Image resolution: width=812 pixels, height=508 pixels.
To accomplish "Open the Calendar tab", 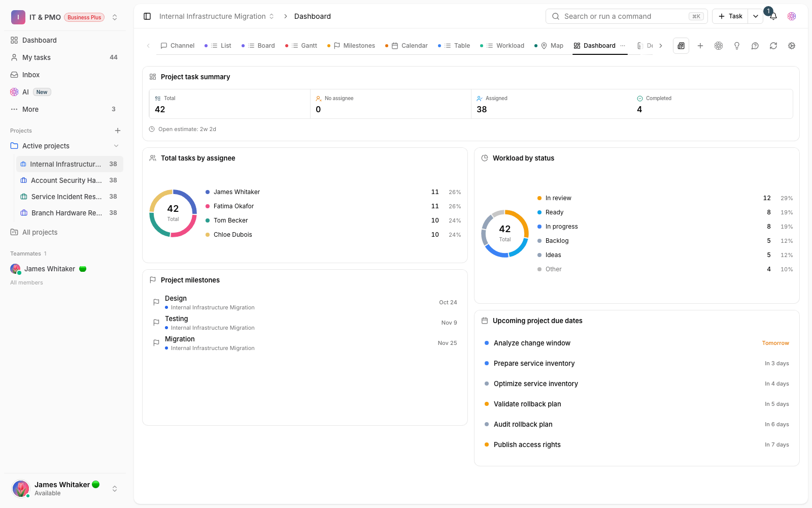I will (x=406, y=46).
